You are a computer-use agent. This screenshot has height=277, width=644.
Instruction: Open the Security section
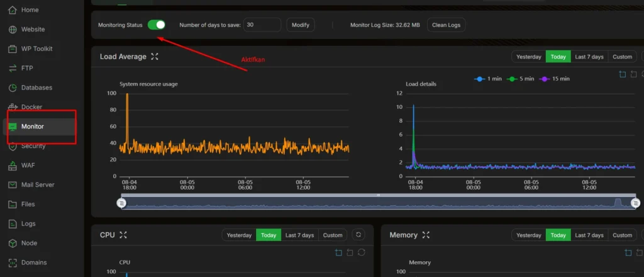(x=33, y=146)
